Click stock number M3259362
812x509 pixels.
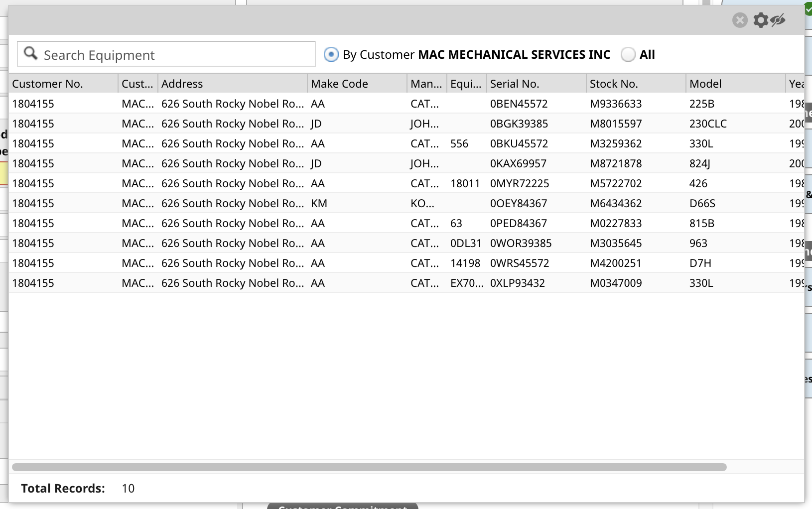pos(616,143)
